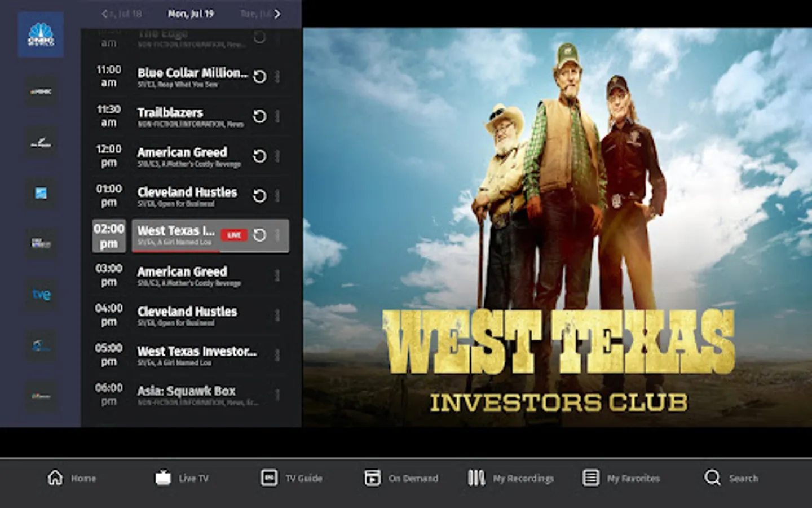Select the MSNBC channel logo
The height and width of the screenshot is (508, 812).
coord(41,91)
